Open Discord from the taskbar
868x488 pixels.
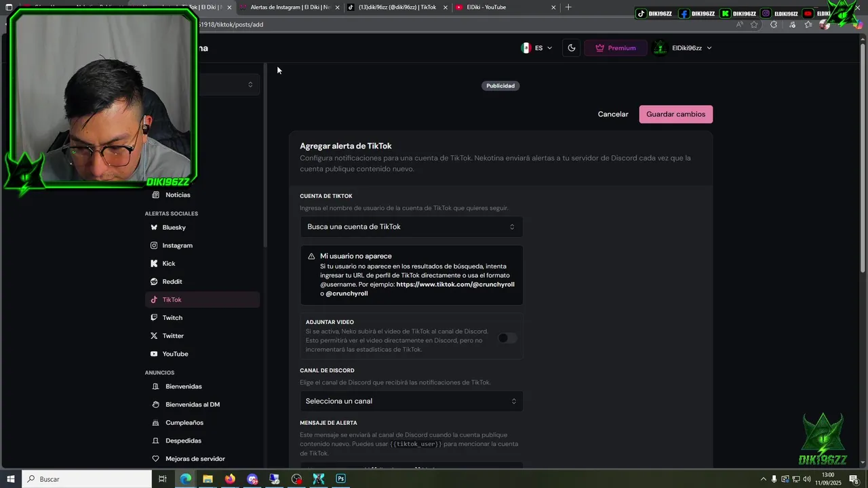[x=252, y=479]
